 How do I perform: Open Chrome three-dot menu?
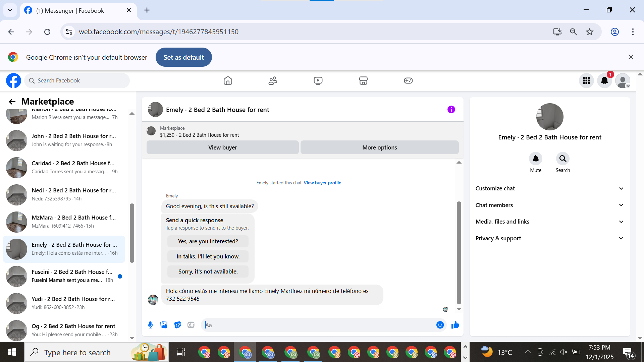[633, 32]
